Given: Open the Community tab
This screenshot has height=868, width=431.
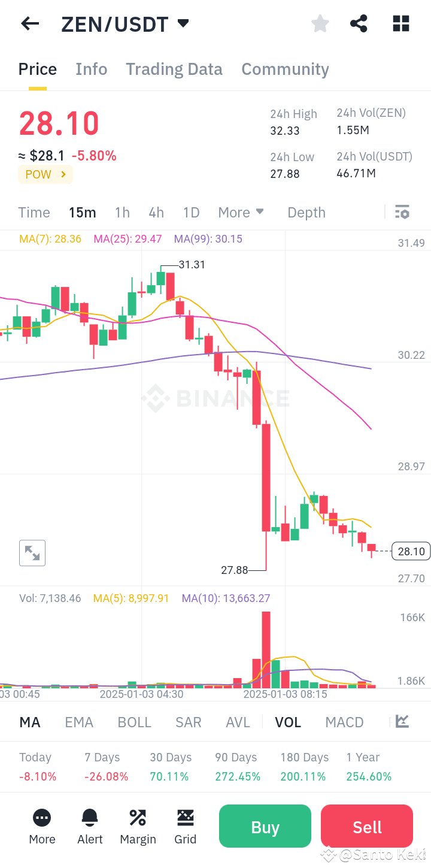Looking at the screenshot, I should coord(285,69).
